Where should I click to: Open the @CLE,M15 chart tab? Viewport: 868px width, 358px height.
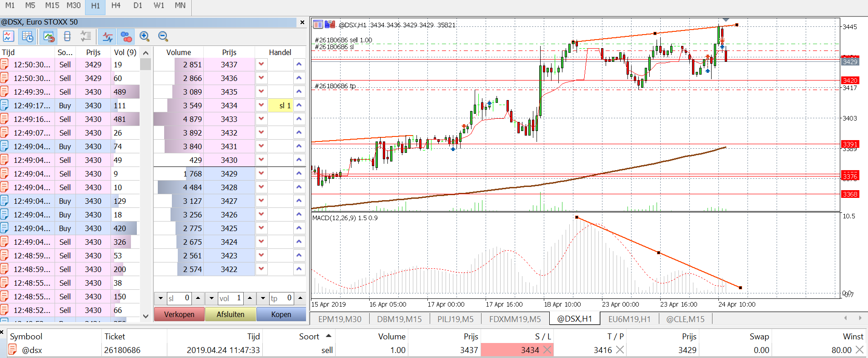pyautogui.click(x=685, y=319)
